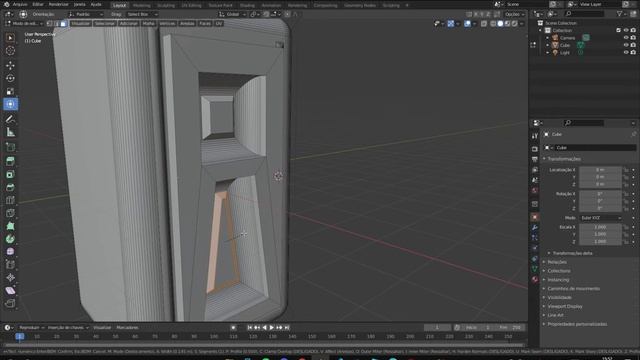The image size is (640, 360).
Task: Select the Transform tool
Action: click(x=10, y=104)
